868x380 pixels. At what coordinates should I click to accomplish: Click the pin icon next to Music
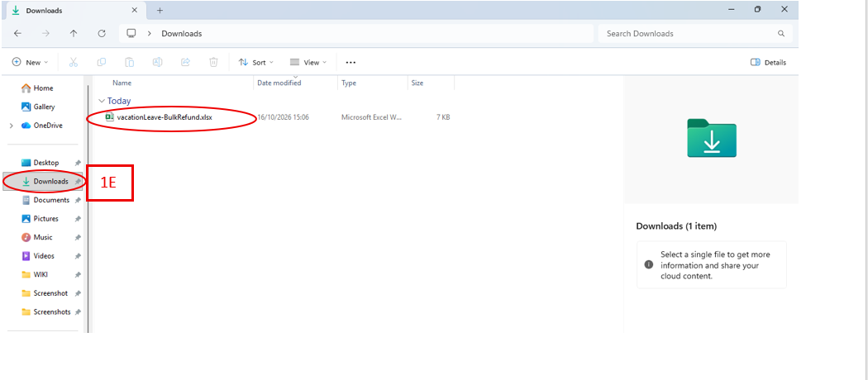point(78,237)
